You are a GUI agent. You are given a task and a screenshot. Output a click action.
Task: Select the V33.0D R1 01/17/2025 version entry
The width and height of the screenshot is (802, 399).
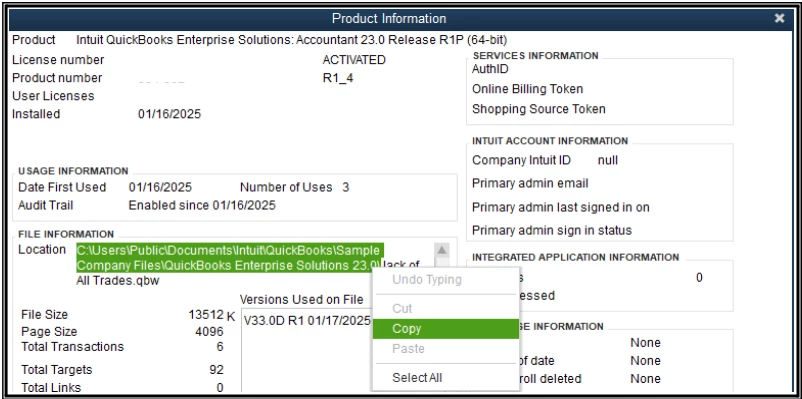[307, 321]
